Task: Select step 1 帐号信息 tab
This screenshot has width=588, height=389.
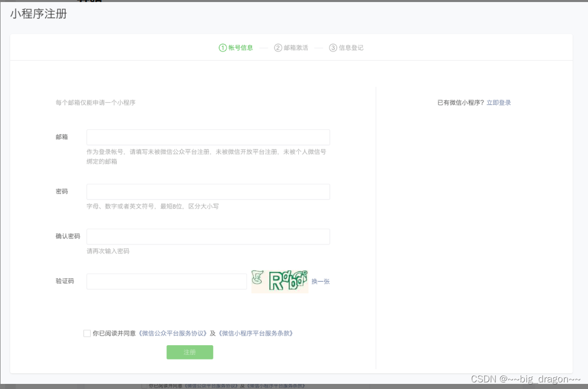Action: [236, 48]
